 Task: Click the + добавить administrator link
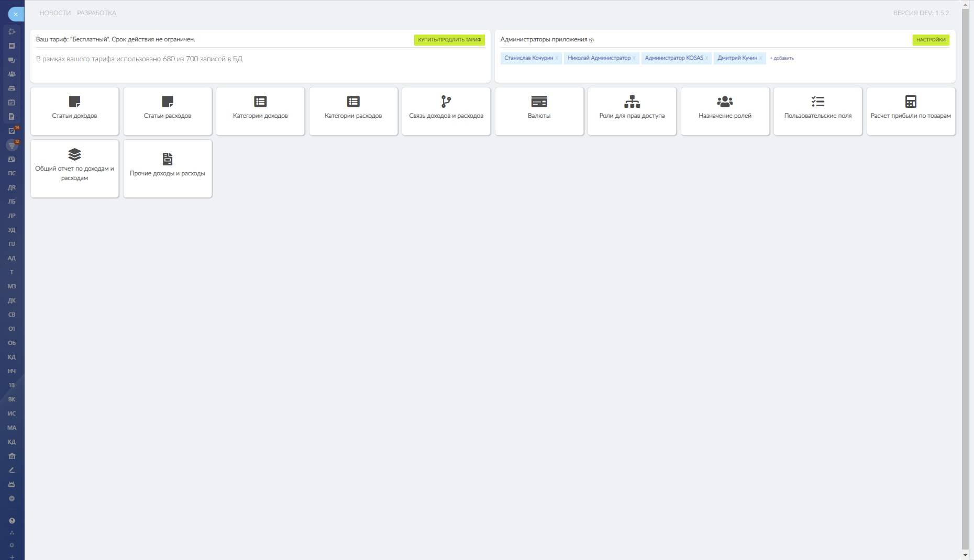click(x=782, y=58)
